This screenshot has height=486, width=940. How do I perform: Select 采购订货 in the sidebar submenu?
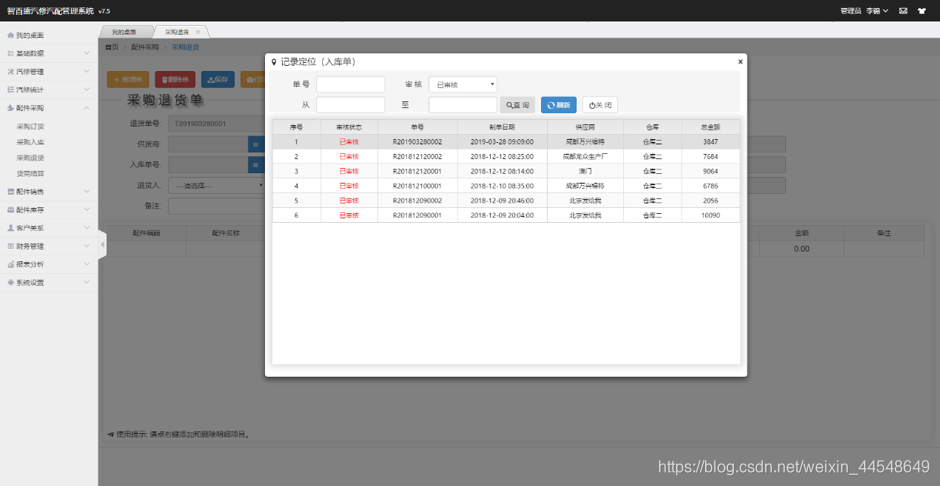click(x=30, y=126)
